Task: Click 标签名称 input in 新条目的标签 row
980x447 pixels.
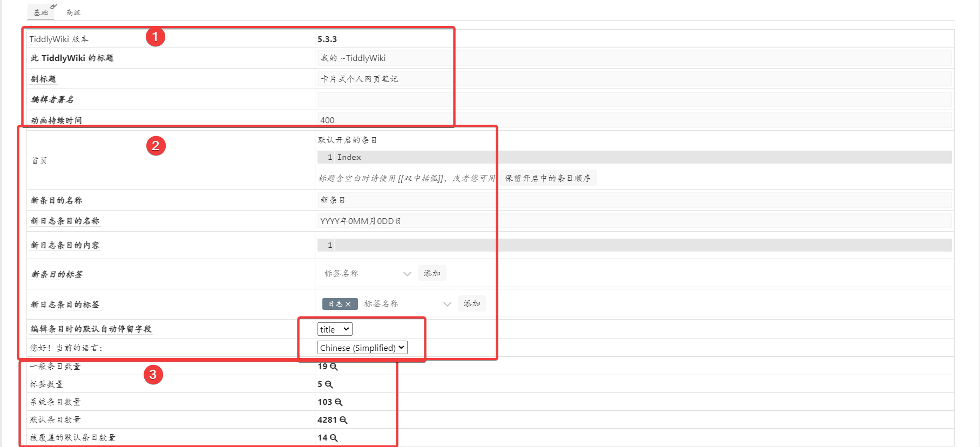Action: point(362,274)
